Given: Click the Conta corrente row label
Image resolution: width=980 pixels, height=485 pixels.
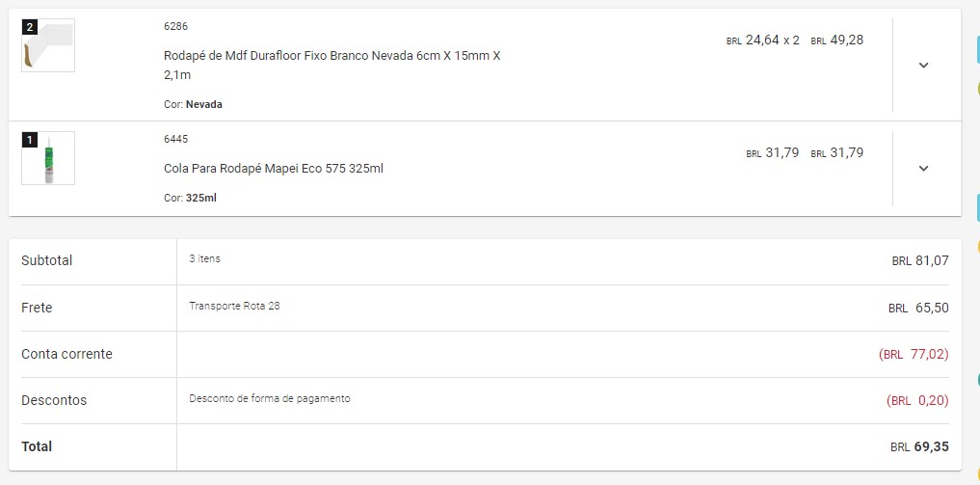Looking at the screenshot, I should [66, 354].
